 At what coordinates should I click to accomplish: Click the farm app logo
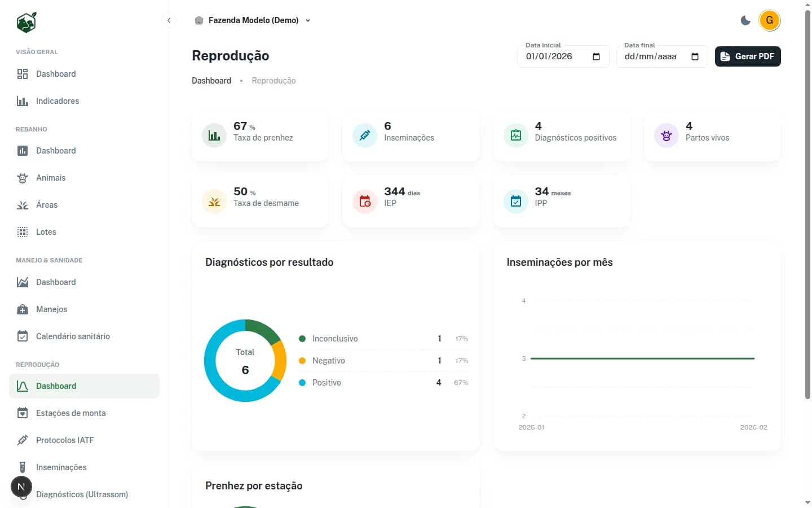(27, 22)
